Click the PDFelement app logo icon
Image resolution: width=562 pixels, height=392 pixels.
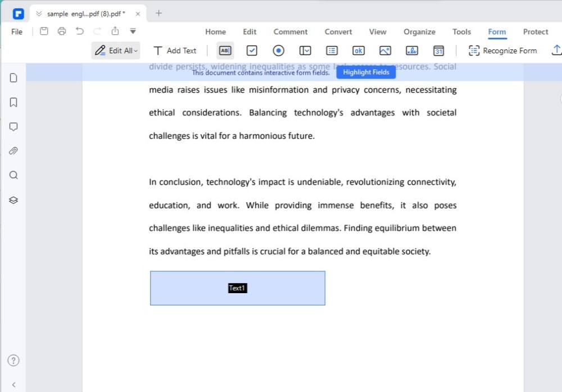point(19,14)
